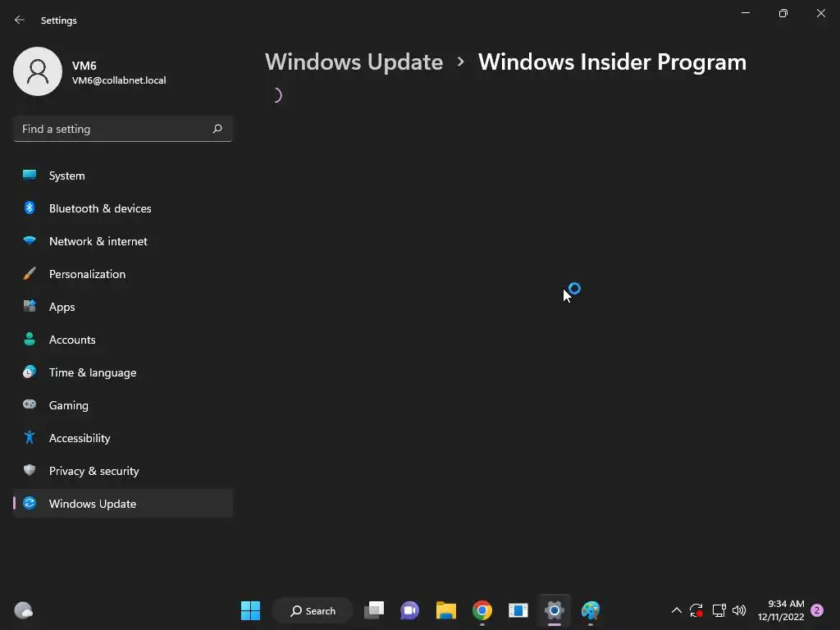Click the paintbrush Personalization icon
Viewport: 840px width, 630px height.
tap(30, 274)
